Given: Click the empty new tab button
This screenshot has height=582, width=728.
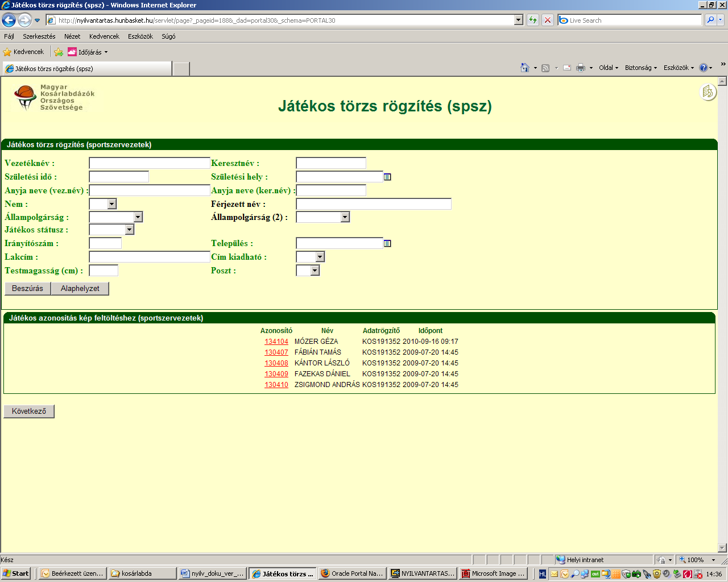Looking at the screenshot, I should (x=181, y=69).
